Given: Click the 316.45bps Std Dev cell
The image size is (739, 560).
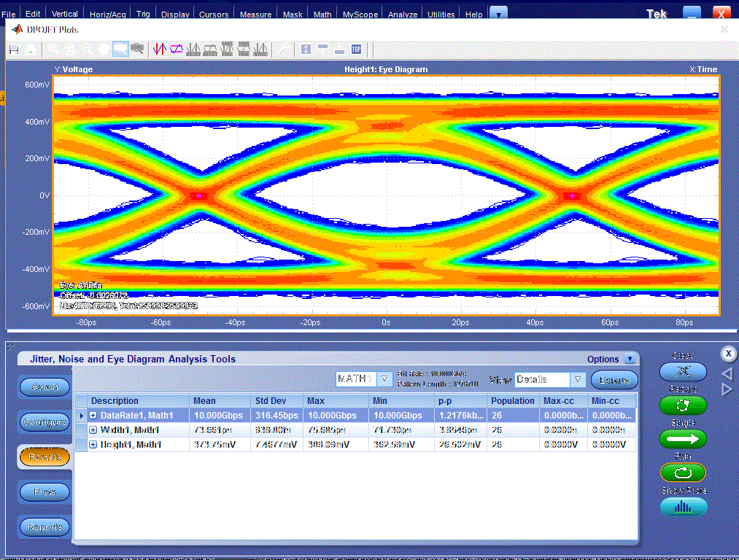Looking at the screenshot, I should point(276,416).
